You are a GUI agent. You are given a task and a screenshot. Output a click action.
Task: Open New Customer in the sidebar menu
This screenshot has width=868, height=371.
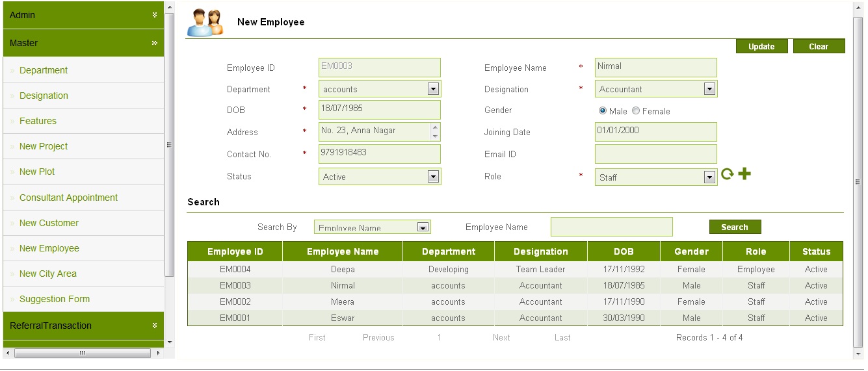tap(49, 223)
